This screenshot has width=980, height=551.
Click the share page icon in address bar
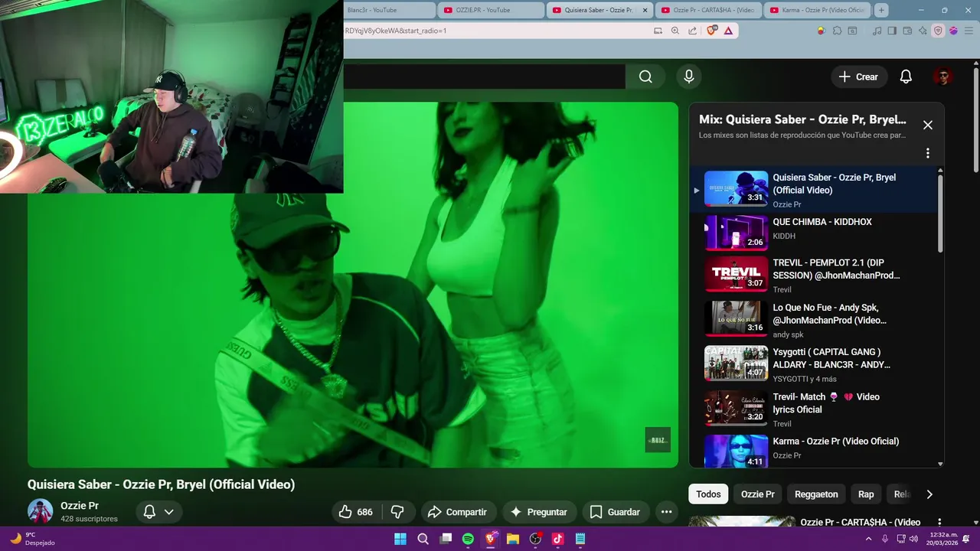point(692,31)
